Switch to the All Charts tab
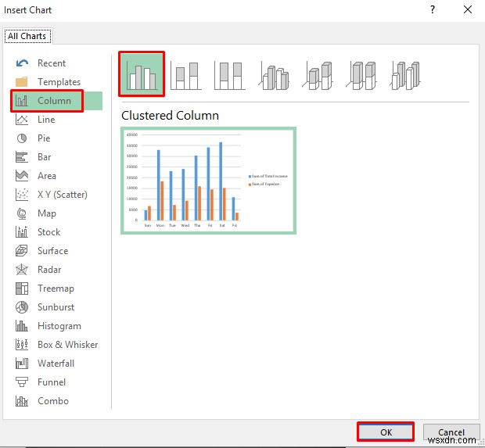 (x=27, y=36)
